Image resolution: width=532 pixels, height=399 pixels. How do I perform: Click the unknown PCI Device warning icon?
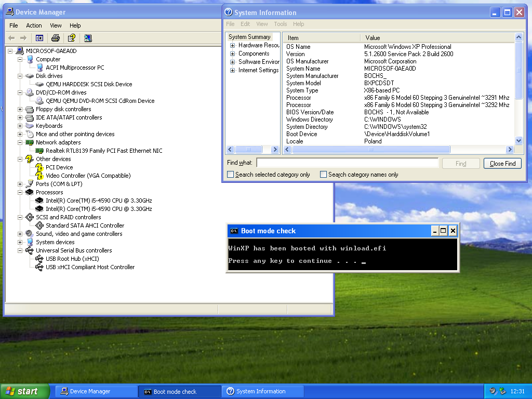tap(38, 167)
